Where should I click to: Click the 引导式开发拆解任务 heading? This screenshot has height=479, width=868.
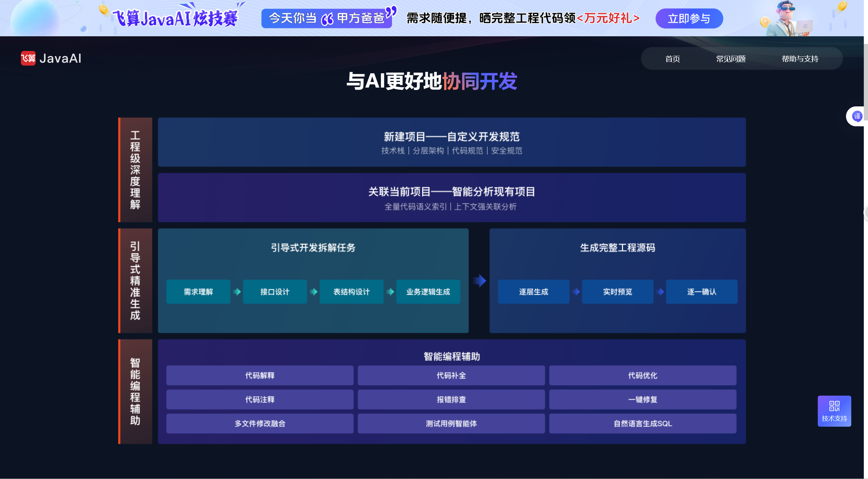313,248
